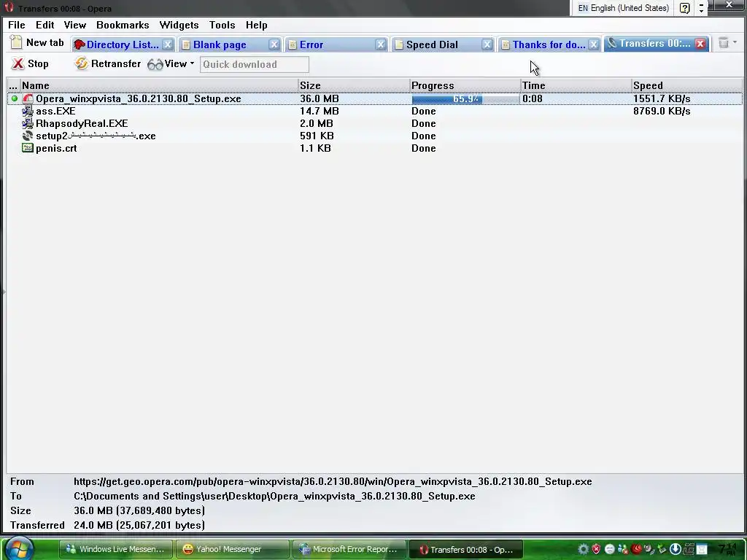747x560 pixels.
Task: Open the Edit menu
Action: click(x=44, y=25)
